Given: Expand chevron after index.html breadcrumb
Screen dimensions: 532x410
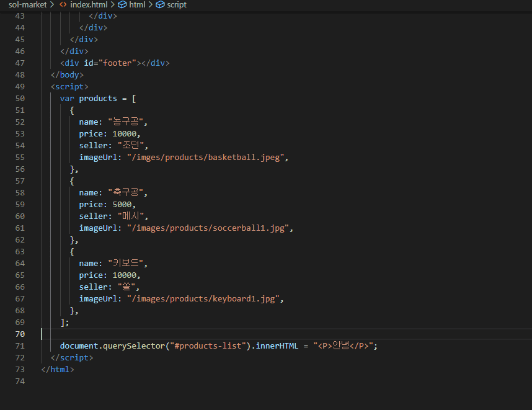Looking at the screenshot, I should click(x=112, y=5).
